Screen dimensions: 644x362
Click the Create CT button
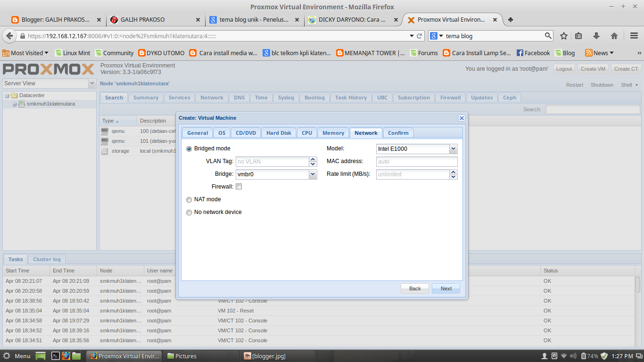626,69
